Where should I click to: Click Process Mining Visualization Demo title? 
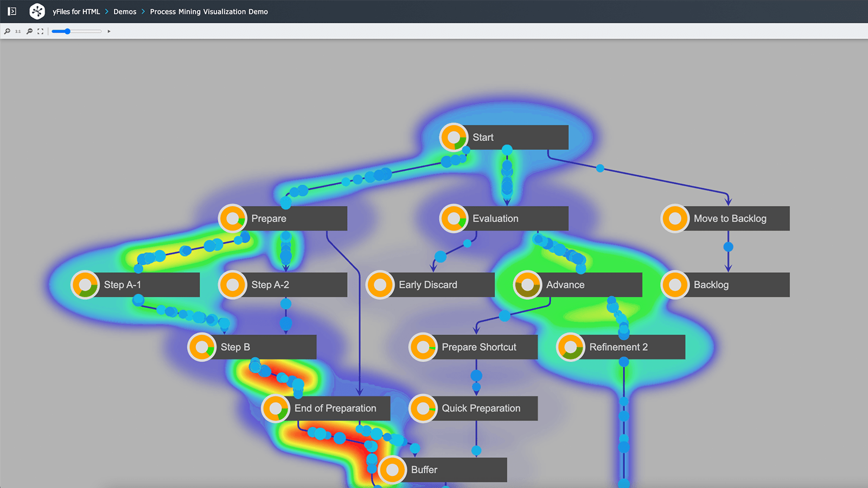click(x=209, y=11)
